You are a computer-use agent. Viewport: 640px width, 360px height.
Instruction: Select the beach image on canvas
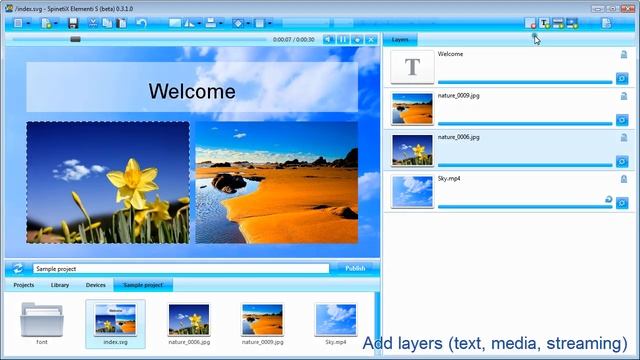click(x=277, y=182)
